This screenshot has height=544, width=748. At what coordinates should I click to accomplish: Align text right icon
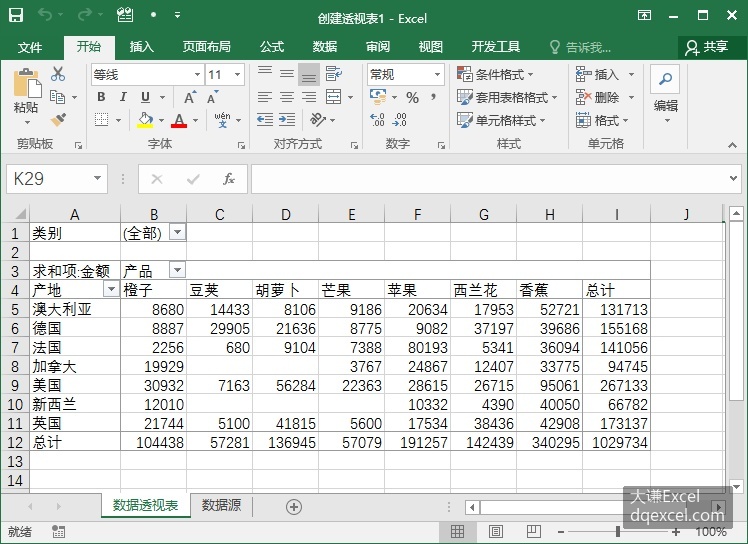click(309, 97)
